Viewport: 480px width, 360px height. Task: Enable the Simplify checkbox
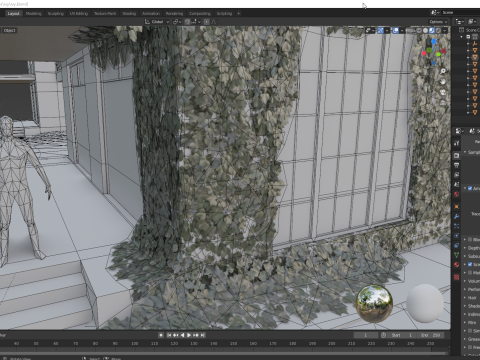[470, 331]
